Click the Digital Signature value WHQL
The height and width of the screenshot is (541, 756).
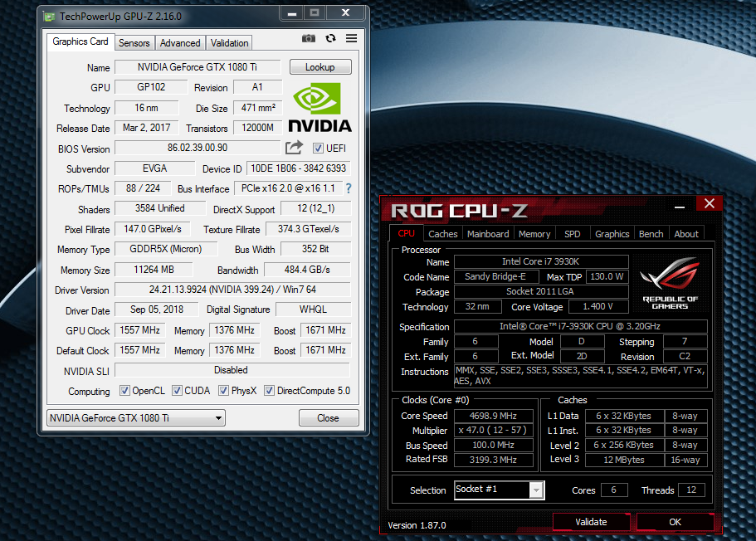click(x=313, y=309)
